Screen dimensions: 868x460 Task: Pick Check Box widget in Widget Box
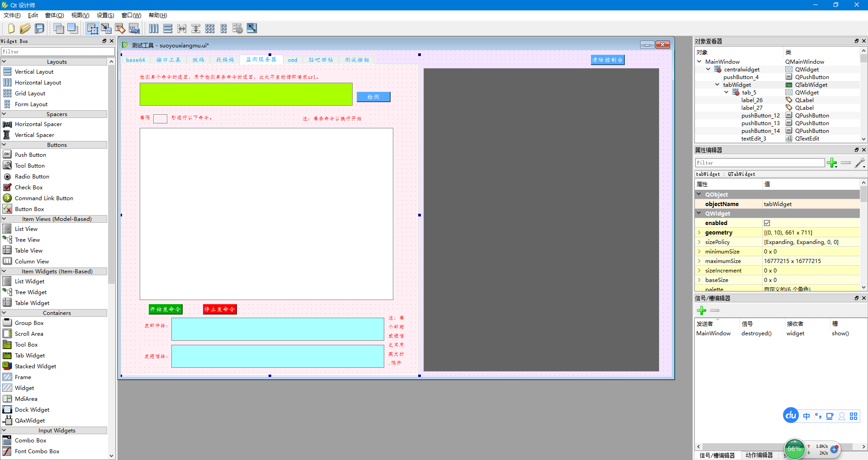coord(28,187)
